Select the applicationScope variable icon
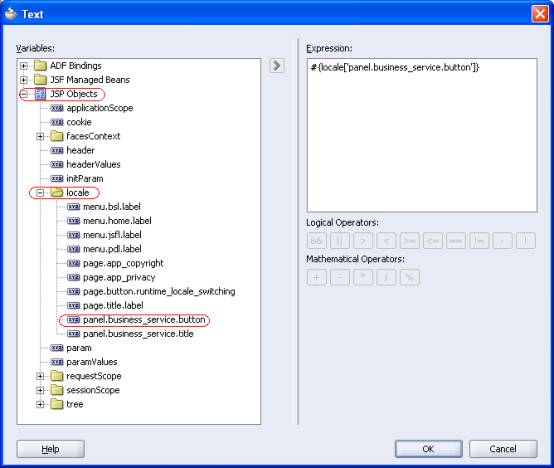 57,108
